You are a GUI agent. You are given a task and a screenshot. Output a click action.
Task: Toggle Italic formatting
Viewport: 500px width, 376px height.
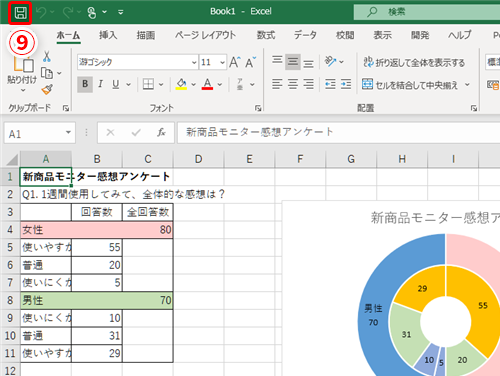coord(100,84)
